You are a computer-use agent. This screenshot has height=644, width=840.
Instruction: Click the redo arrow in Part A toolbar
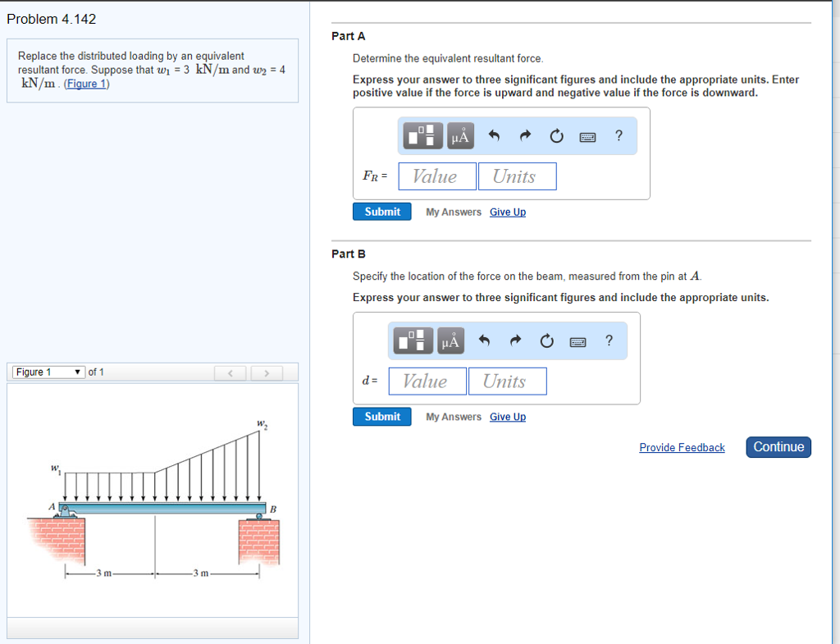[526, 136]
